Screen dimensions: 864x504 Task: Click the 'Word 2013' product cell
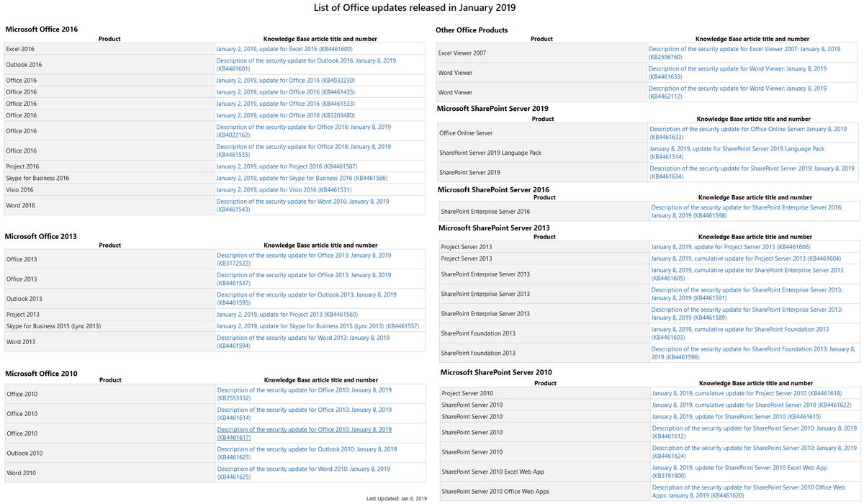pyautogui.click(x=109, y=342)
